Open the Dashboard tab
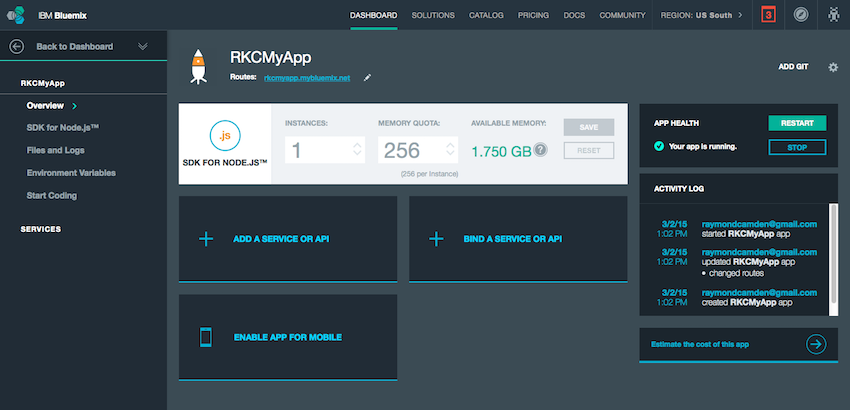This screenshot has height=410, width=850. click(x=374, y=15)
